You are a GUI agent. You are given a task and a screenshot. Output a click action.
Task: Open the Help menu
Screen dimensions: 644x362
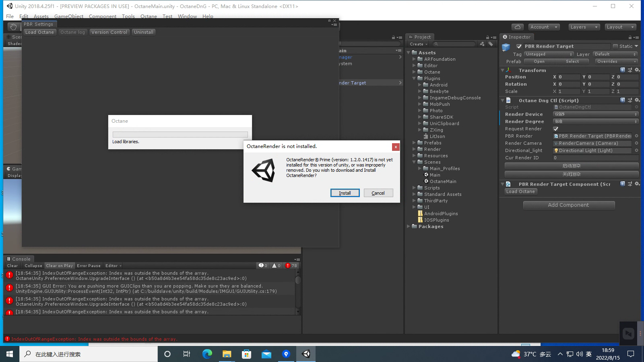(x=208, y=16)
